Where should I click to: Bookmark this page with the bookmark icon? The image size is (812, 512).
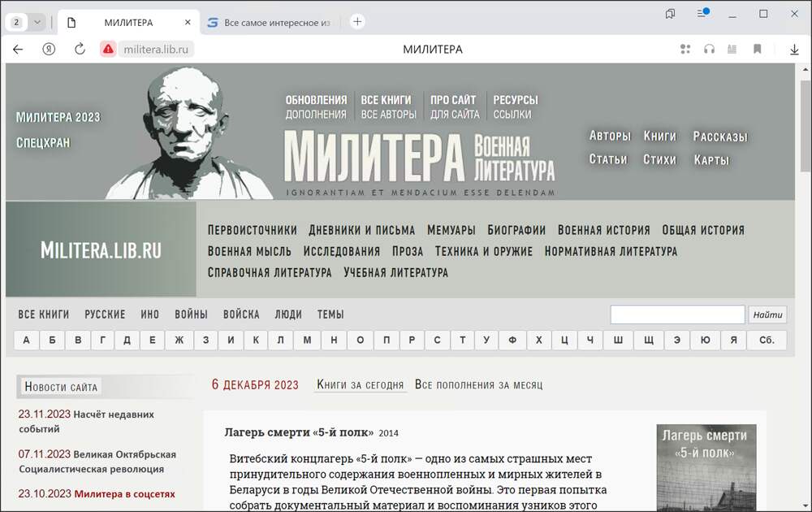click(x=757, y=49)
